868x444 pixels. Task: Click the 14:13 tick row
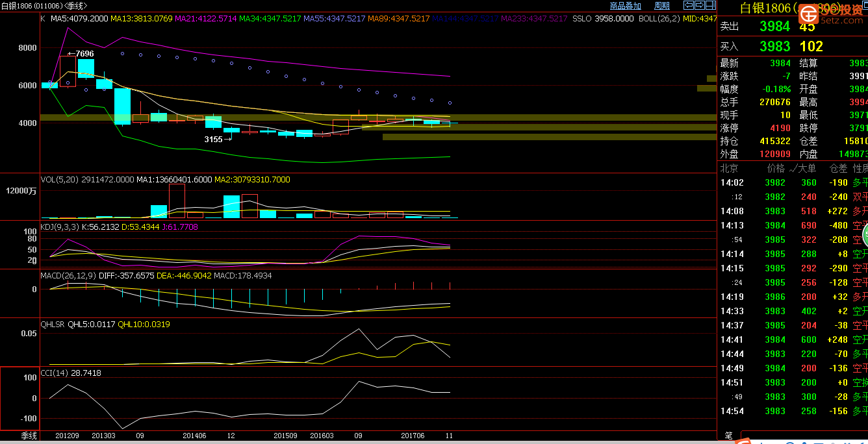[793, 225]
